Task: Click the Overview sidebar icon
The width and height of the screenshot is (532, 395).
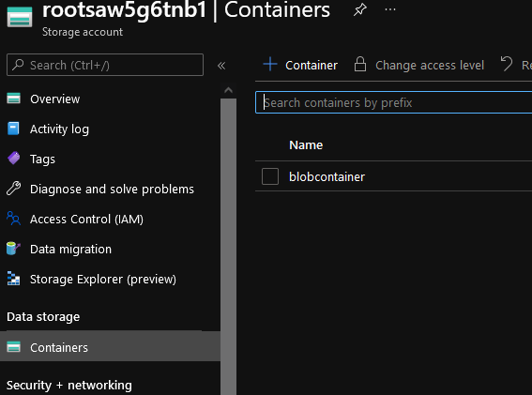Action: [13, 99]
